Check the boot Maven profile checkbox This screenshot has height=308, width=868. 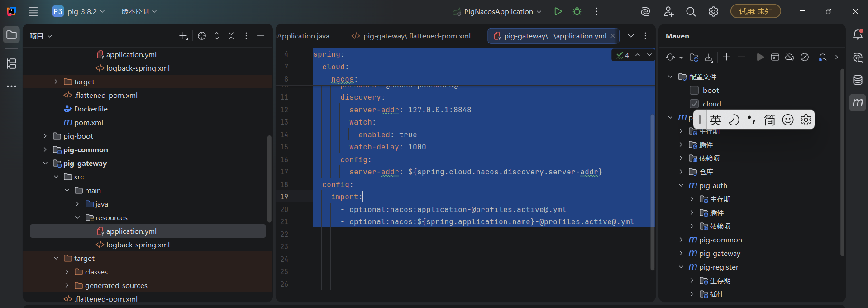coord(694,90)
